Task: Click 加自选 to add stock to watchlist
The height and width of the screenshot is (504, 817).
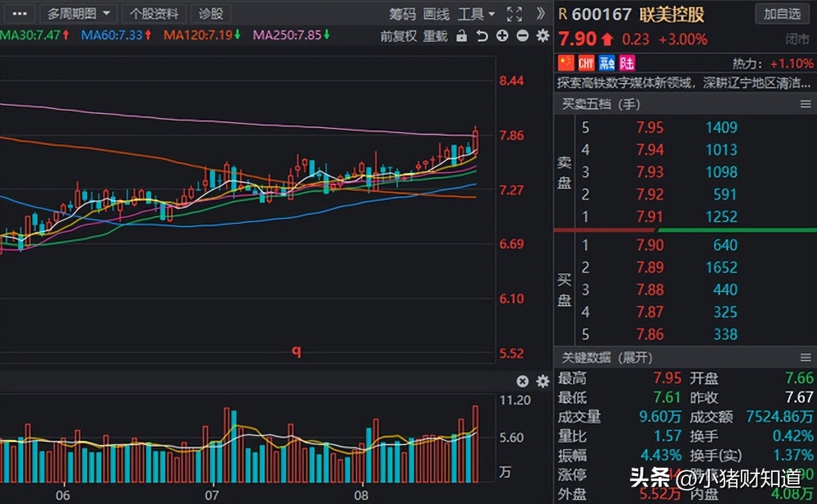Action: pyautogui.click(x=782, y=13)
